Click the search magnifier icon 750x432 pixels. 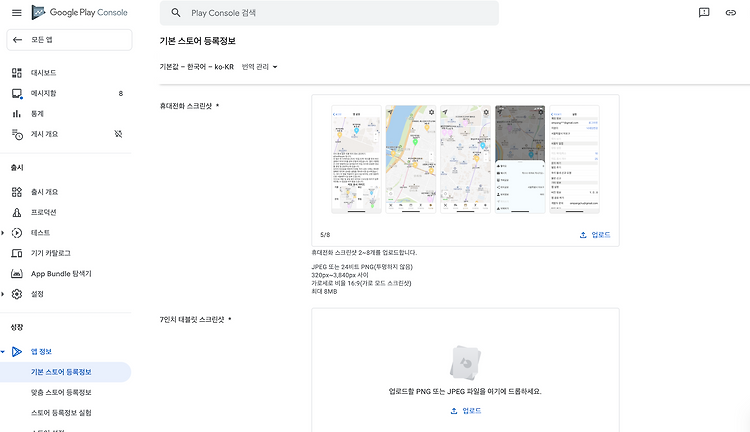(176, 13)
